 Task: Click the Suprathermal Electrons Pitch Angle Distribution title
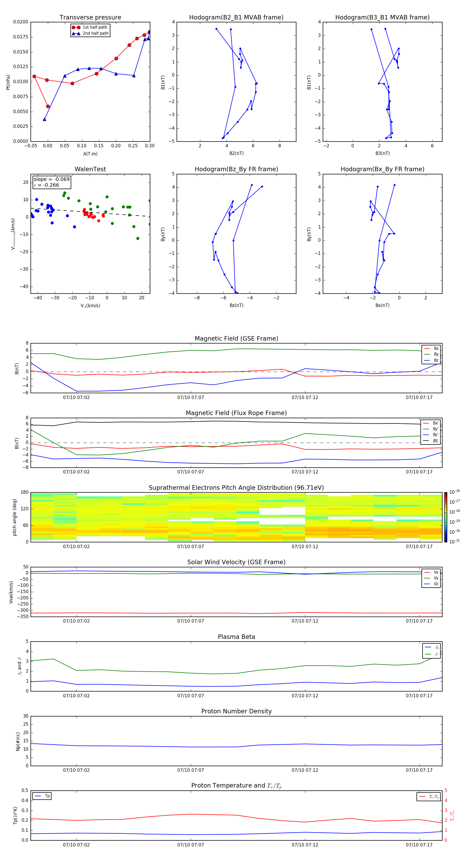coord(236,488)
